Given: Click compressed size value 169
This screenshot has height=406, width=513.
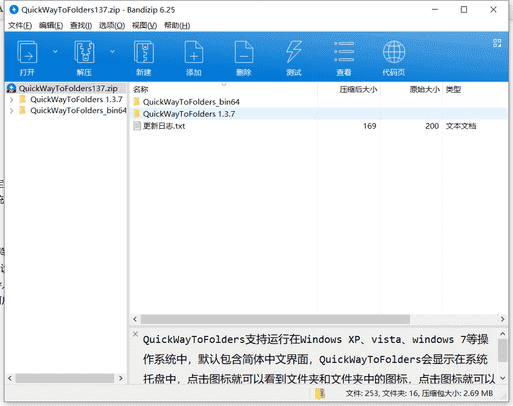Looking at the screenshot, I should (370, 126).
